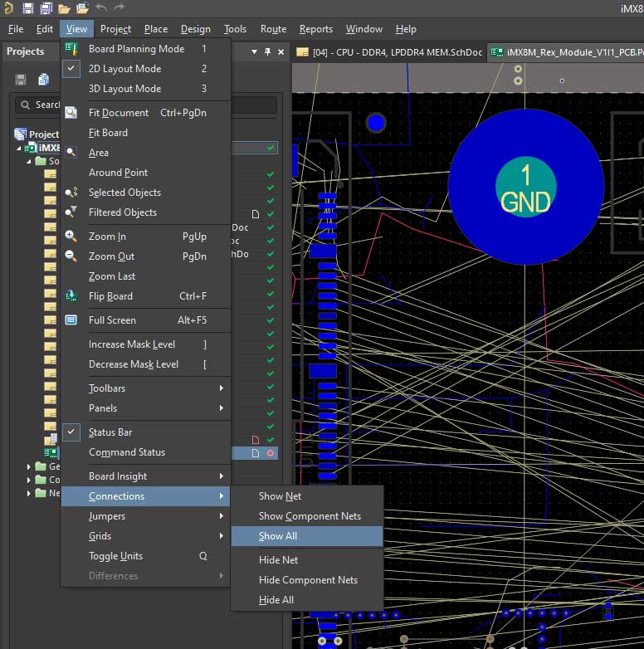Image resolution: width=644 pixels, height=649 pixels.
Task: Toggle the Status Bar checkmark option
Action: 110,432
